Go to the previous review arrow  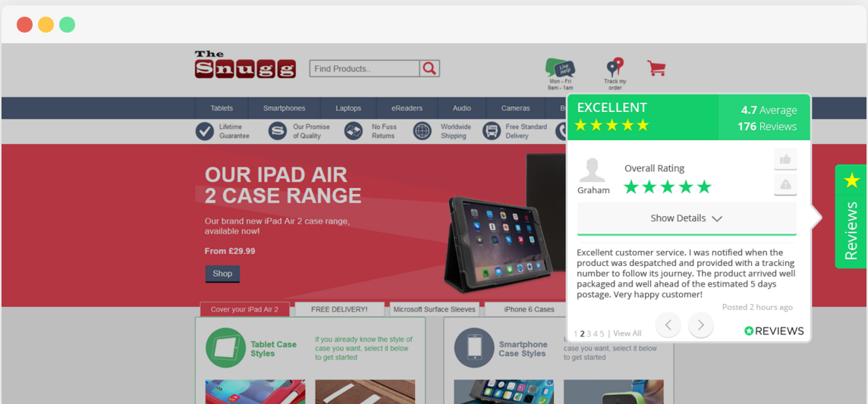[x=668, y=325]
